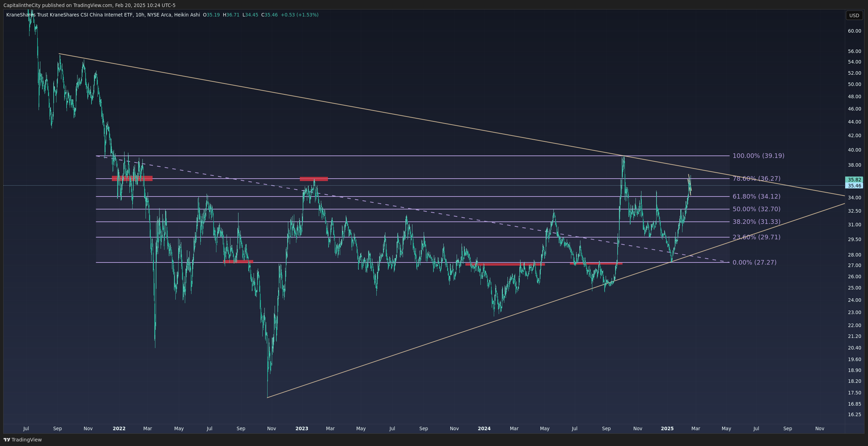Screen dimensions: 868x446
Task: Click the Open value O35.19
Action: pyautogui.click(x=211, y=15)
